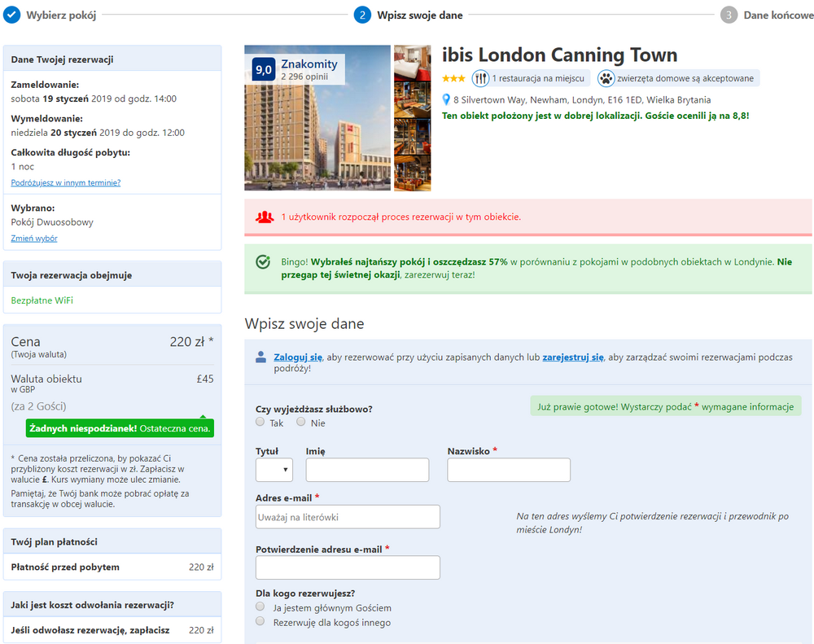
Task: Choose Ja jestem głównym Gościem option
Action: tap(260, 607)
